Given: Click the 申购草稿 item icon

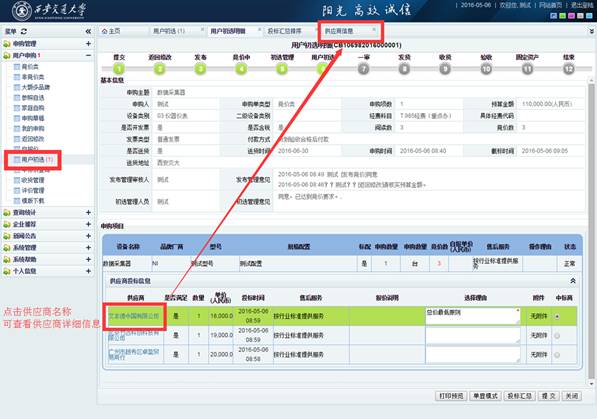Looking at the screenshot, I should [17, 118].
